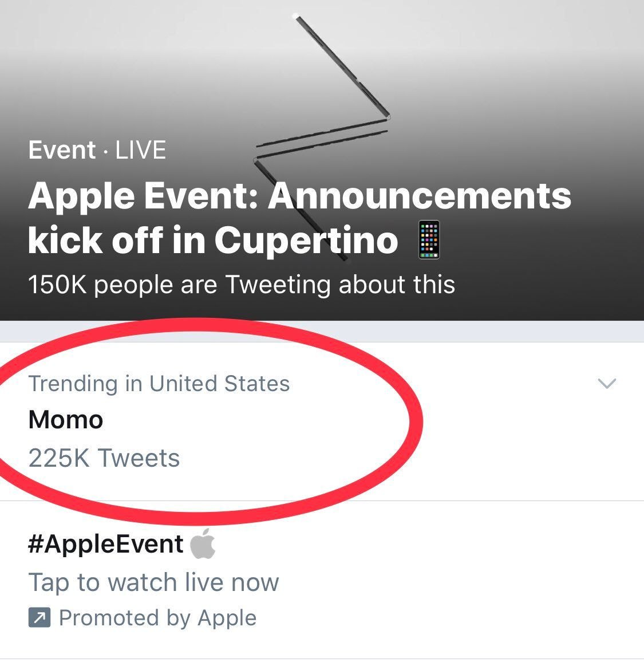The image size is (644, 670).
Task: Tap to watch live now
Action: (153, 582)
